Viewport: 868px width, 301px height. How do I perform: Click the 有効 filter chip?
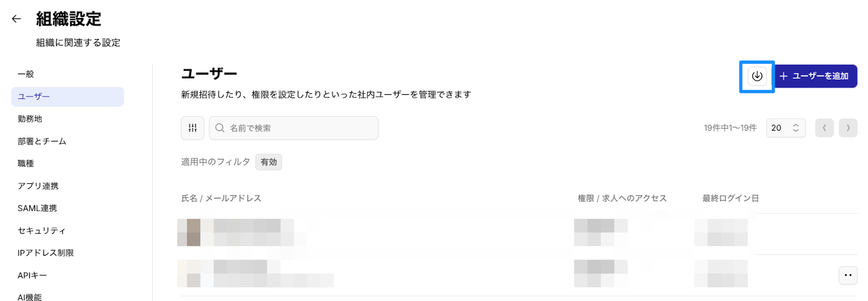coord(269,162)
